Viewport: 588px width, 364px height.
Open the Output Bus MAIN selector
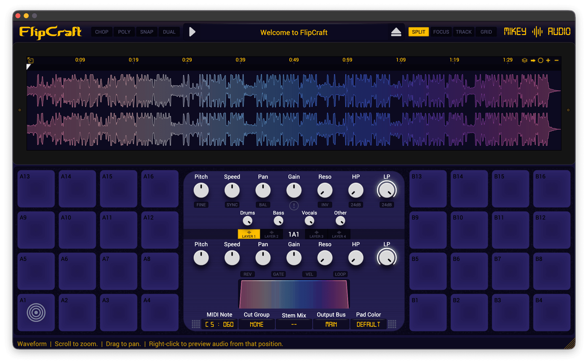(x=331, y=324)
